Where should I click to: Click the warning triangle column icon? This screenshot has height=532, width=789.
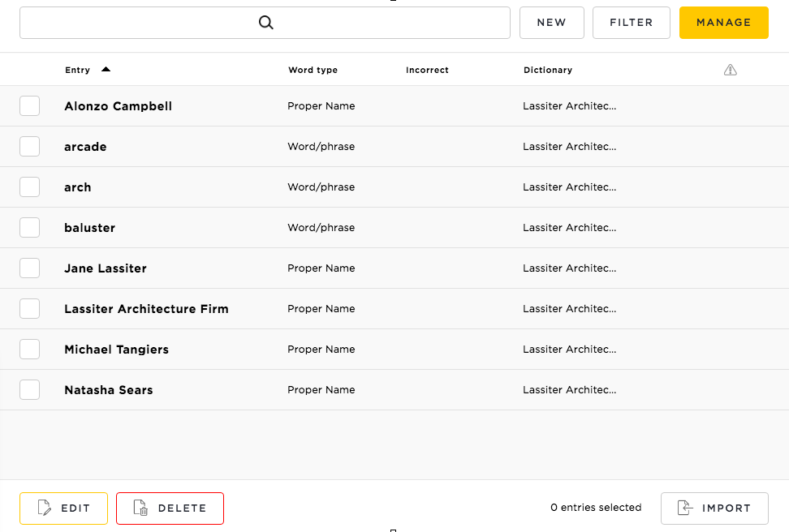[x=730, y=70]
